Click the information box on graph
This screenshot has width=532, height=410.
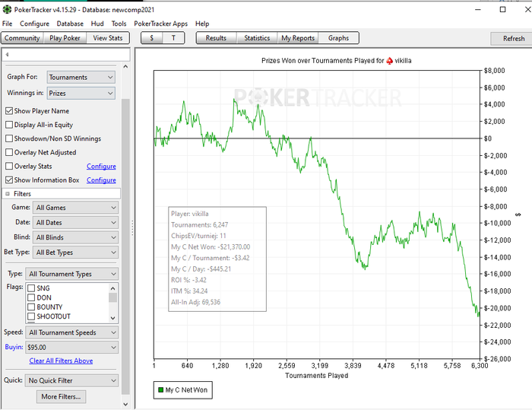pyautogui.click(x=217, y=259)
